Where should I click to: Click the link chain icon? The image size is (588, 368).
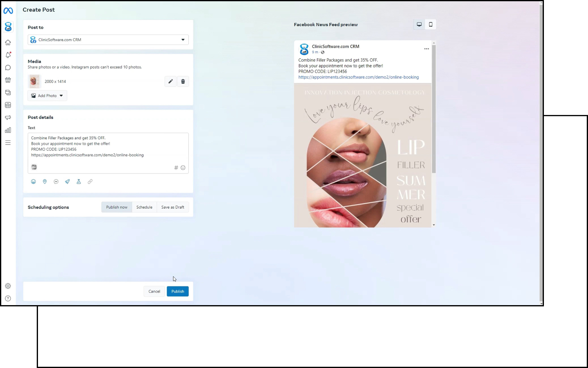point(90,182)
